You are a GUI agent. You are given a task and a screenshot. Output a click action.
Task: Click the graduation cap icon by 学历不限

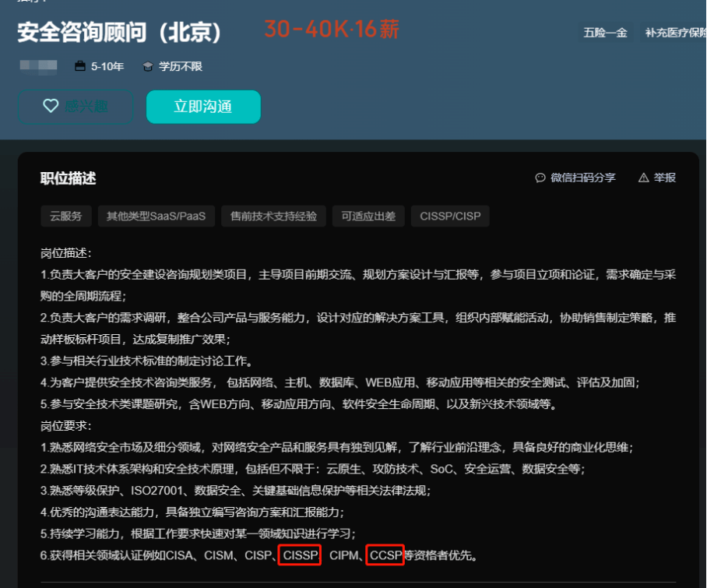[147, 67]
